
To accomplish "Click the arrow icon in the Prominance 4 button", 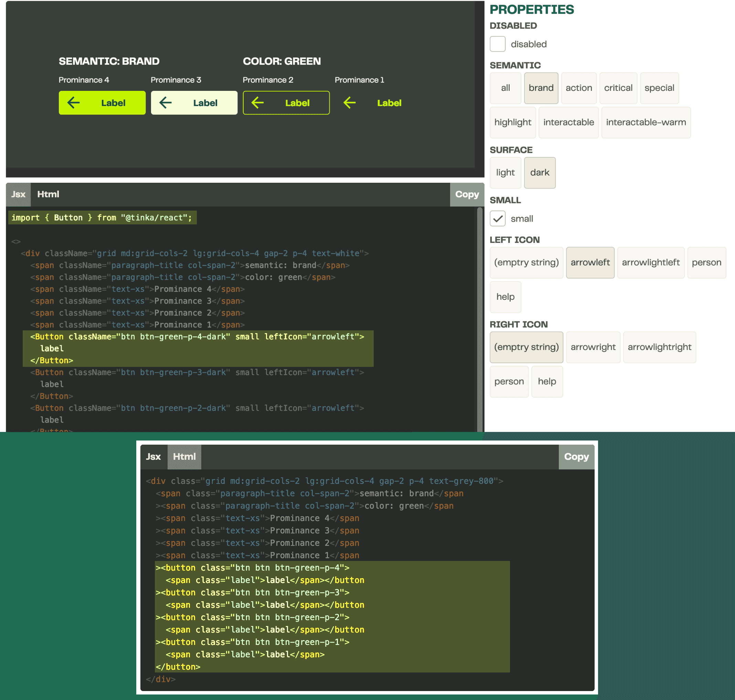I will tap(74, 103).
